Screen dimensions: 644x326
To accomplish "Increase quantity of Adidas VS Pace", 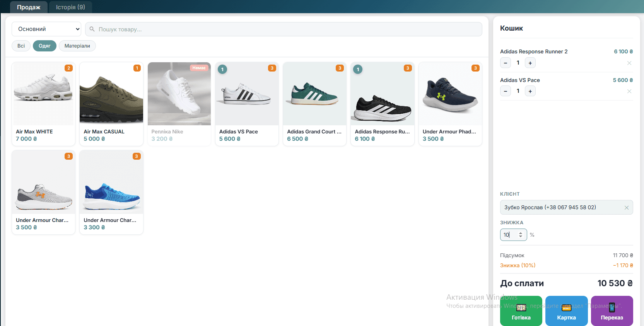I will tap(530, 91).
